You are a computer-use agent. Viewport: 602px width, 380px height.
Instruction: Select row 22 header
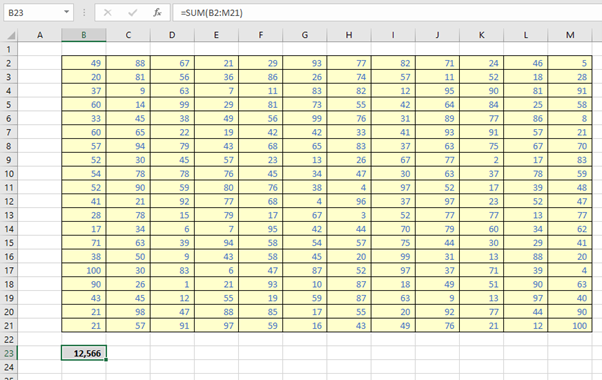(9, 339)
